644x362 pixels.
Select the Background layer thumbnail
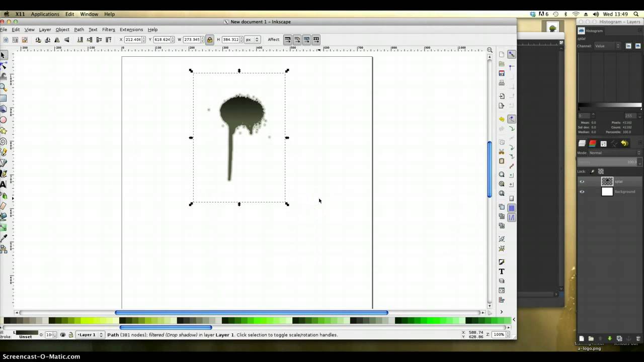pos(607,192)
